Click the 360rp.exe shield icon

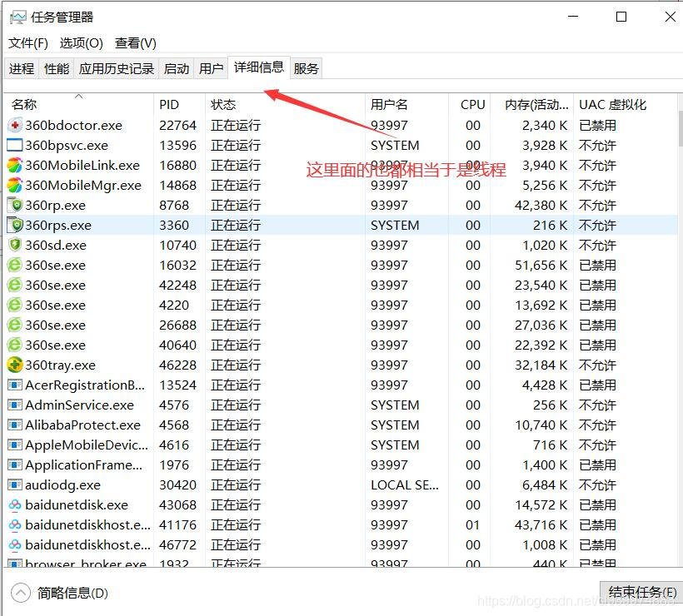coord(15,205)
